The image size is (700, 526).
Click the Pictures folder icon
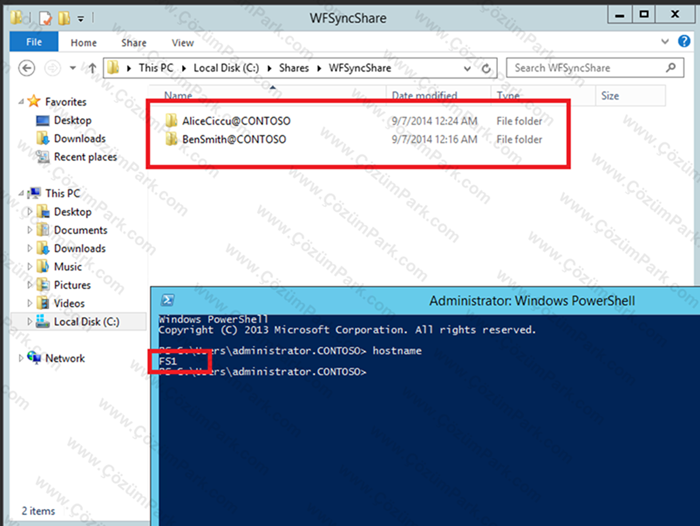point(43,284)
